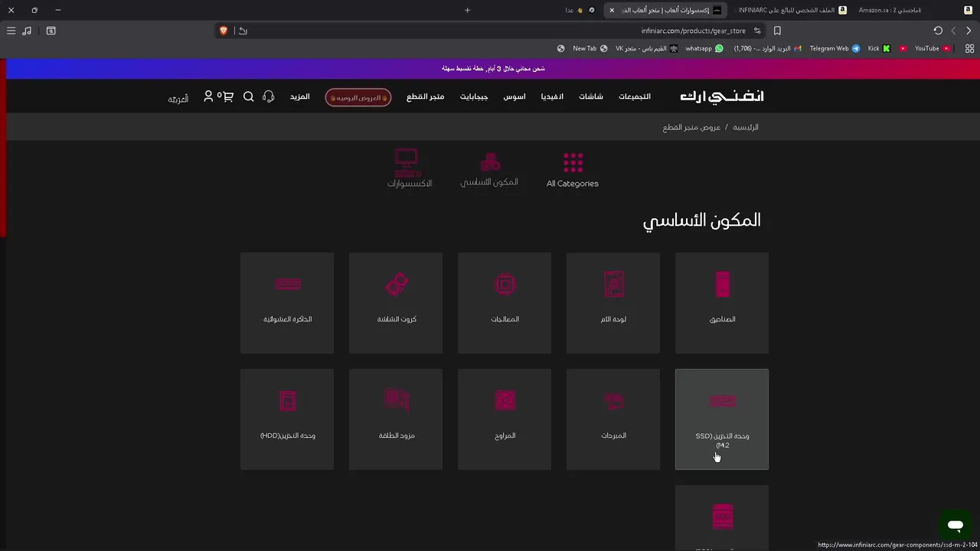This screenshot has width=980, height=551.
Task: Click the INFINIARC site logo
Action: click(722, 96)
